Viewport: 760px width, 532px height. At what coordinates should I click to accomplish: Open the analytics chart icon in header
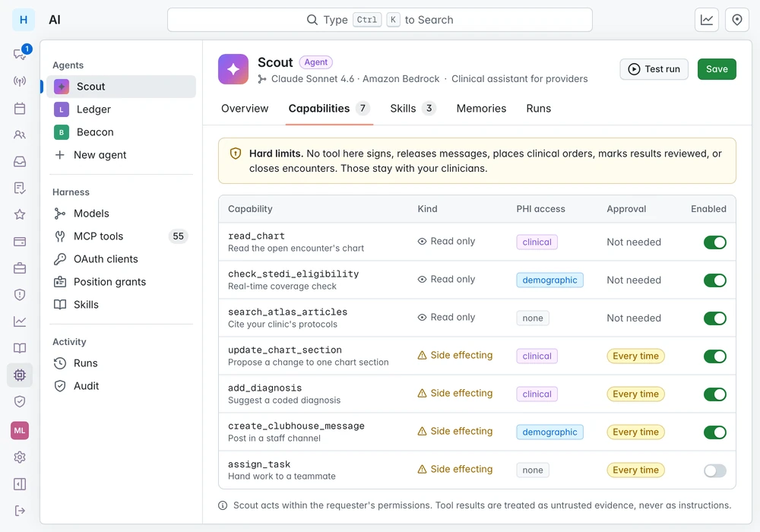click(x=707, y=20)
